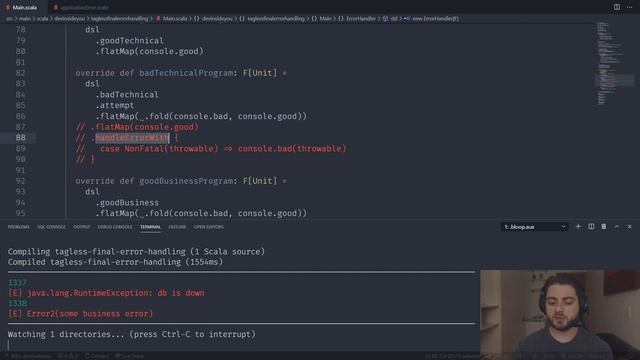
Task: Open terminal selector dropdown '1: bloop.aux'
Action: tap(535, 227)
